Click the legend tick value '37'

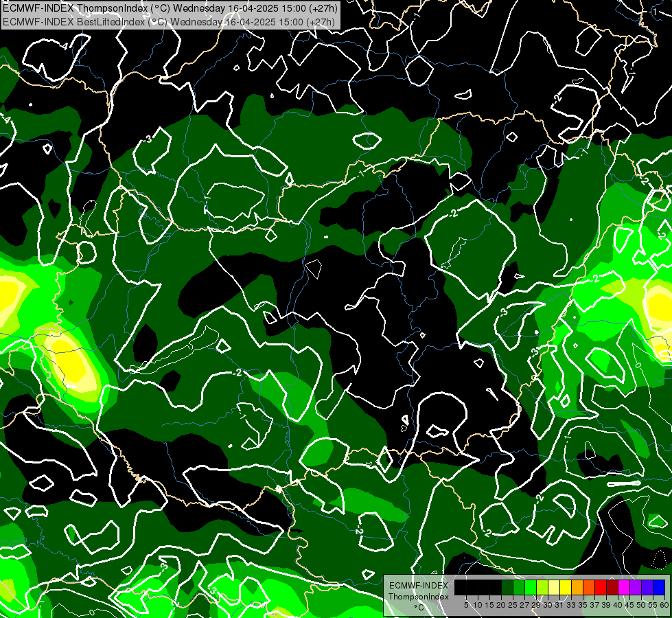coord(594,605)
